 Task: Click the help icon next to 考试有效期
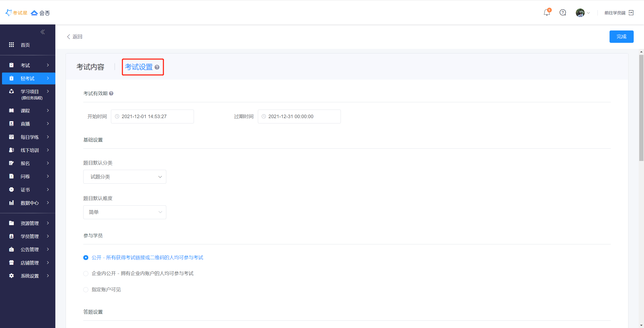tap(111, 93)
